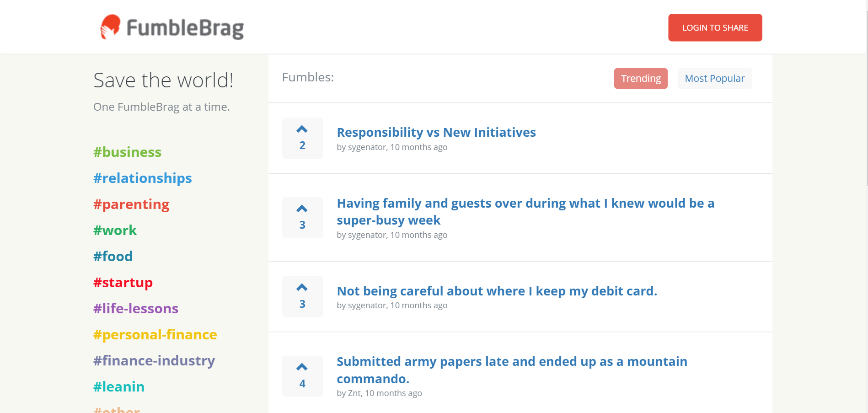Select the #startup tag
The image size is (868, 413).
[123, 282]
